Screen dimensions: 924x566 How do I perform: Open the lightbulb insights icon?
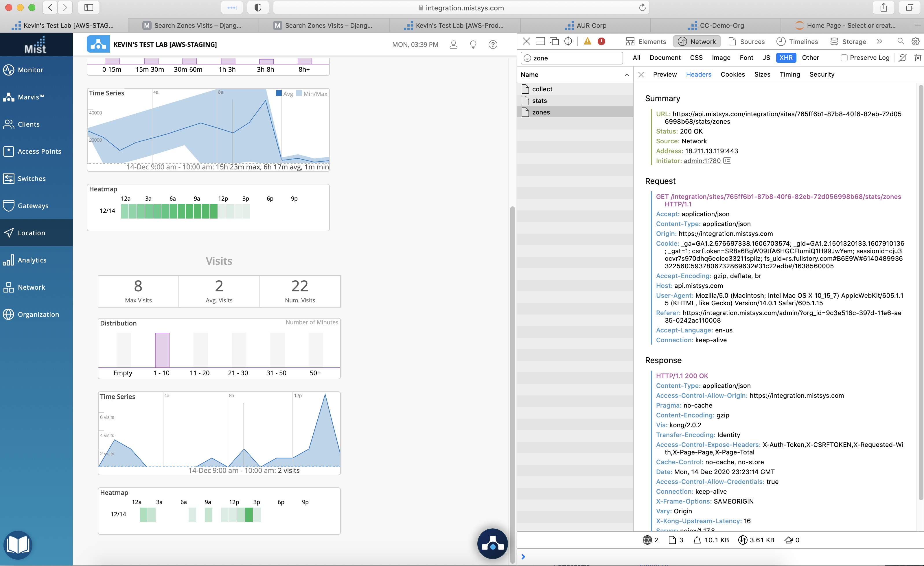[x=473, y=45]
